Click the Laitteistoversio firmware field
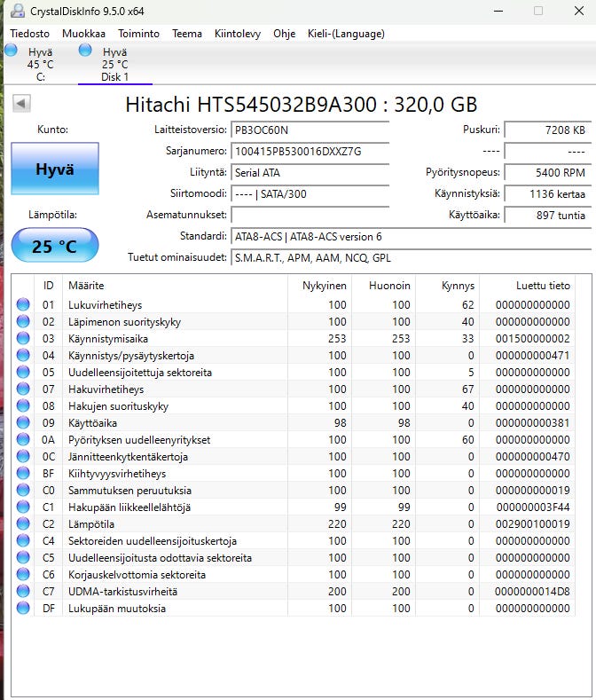Image resolution: width=596 pixels, height=700 pixels. 310,130
